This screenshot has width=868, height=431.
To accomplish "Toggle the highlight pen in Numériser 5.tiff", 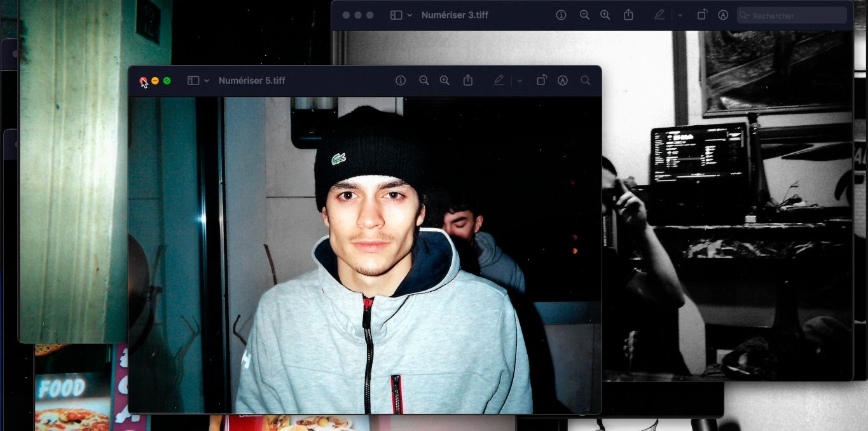I will [x=499, y=81].
